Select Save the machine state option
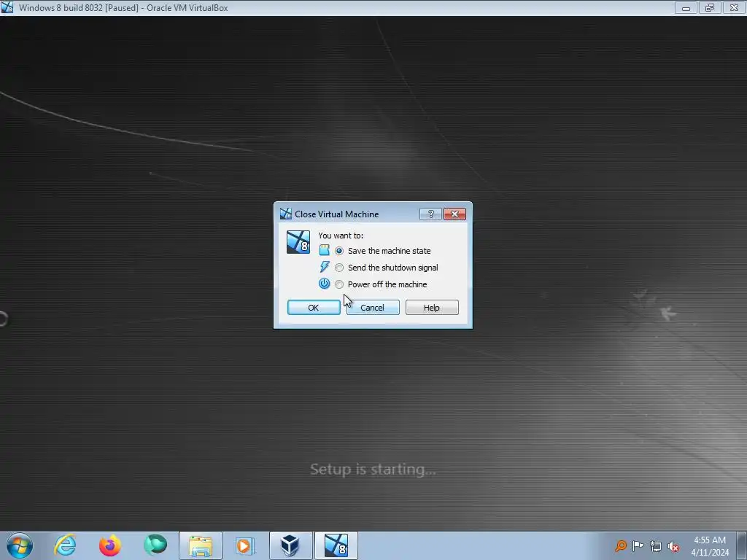This screenshot has width=747, height=560. tap(338, 251)
